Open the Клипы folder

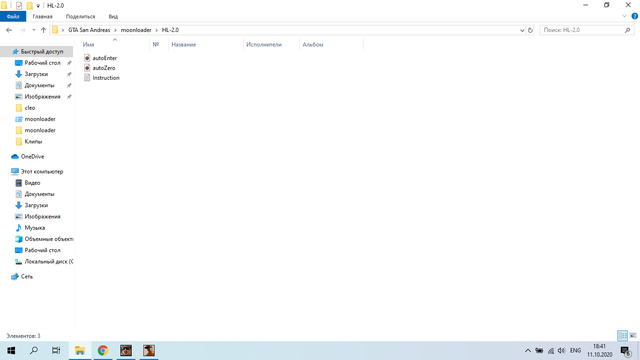click(33, 142)
